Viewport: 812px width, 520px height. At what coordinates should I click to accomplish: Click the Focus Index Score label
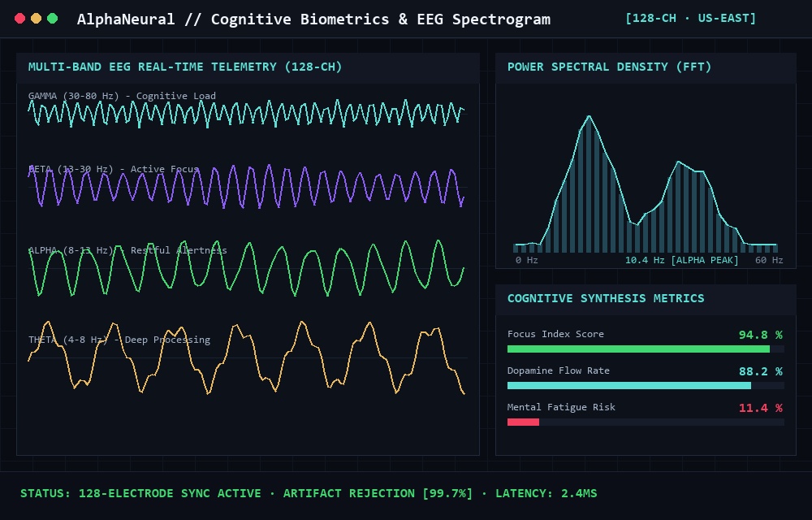click(x=555, y=334)
